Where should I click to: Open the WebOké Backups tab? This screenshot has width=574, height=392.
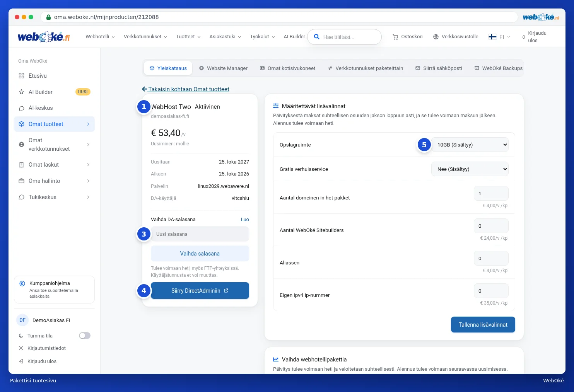pos(499,68)
